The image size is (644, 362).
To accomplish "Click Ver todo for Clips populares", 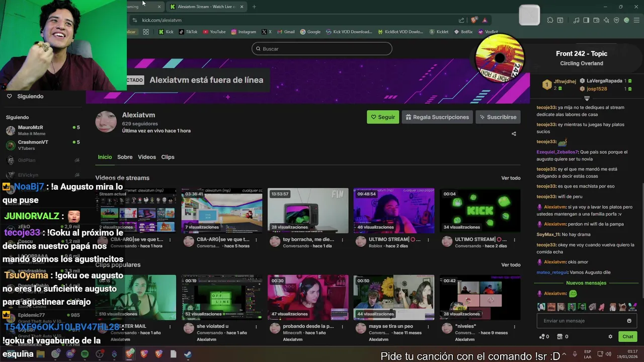I will pos(511,265).
